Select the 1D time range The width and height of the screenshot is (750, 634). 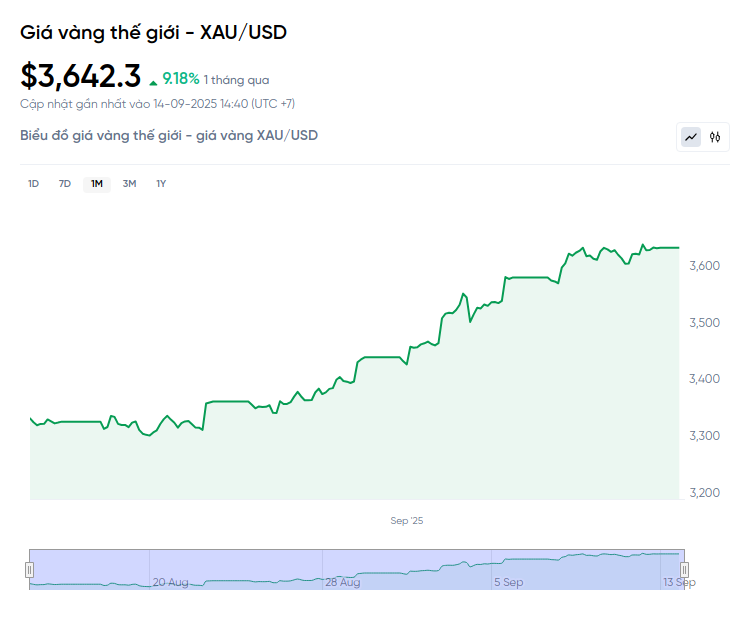[33, 183]
